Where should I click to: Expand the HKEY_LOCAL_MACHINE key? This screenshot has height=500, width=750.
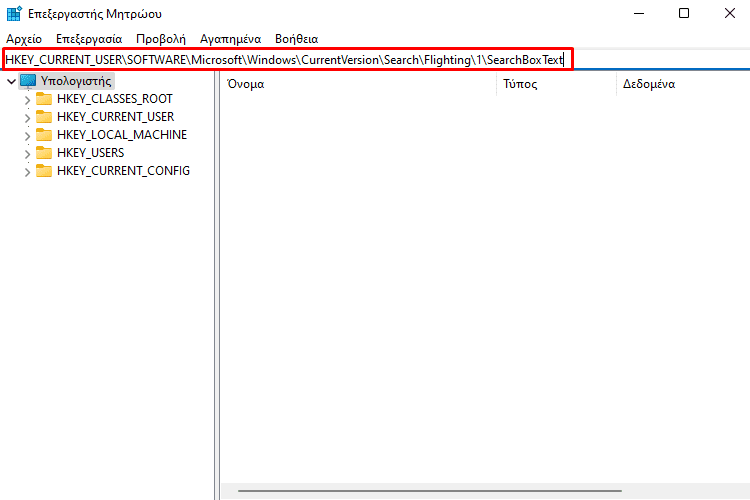[27, 136]
